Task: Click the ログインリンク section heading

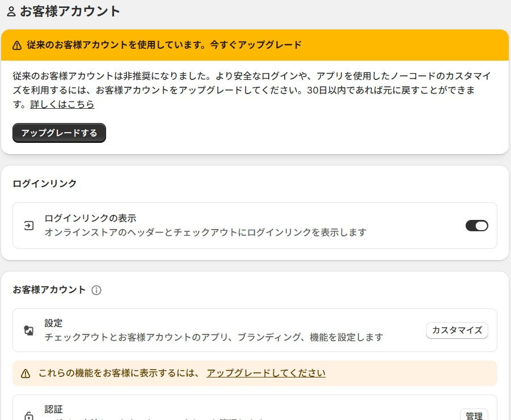Action: tap(44, 183)
